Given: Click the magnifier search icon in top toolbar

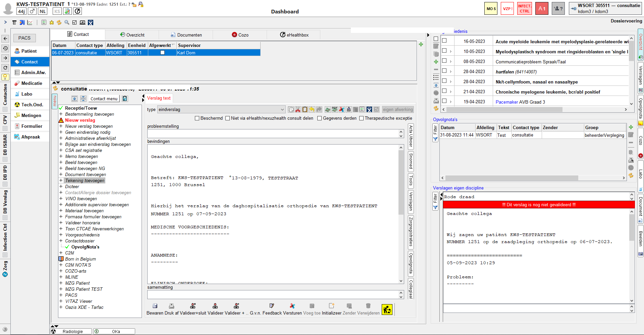Looking at the screenshot, I should click(x=67, y=22).
